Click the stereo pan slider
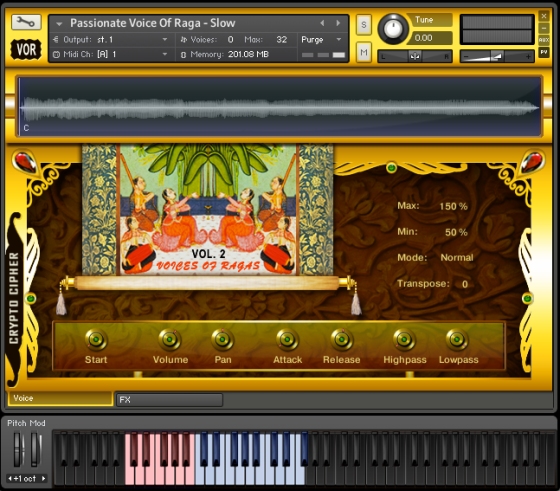This screenshot has width=560, height=491. pyautogui.click(x=415, y=56)
